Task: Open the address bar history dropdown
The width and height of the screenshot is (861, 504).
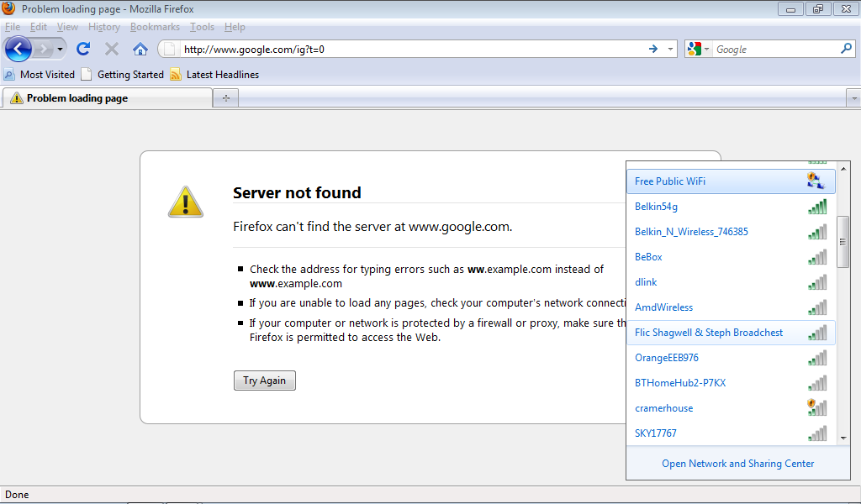Action: (x=670, y=50)
